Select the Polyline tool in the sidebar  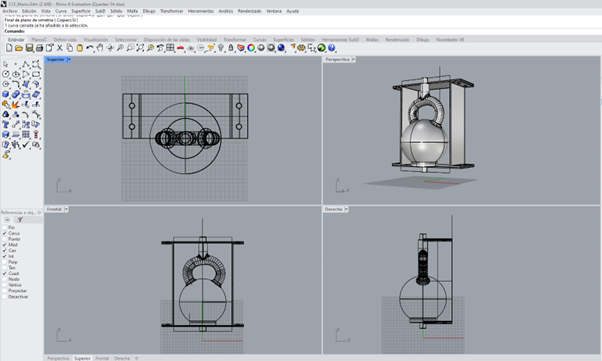pos(26,64)
